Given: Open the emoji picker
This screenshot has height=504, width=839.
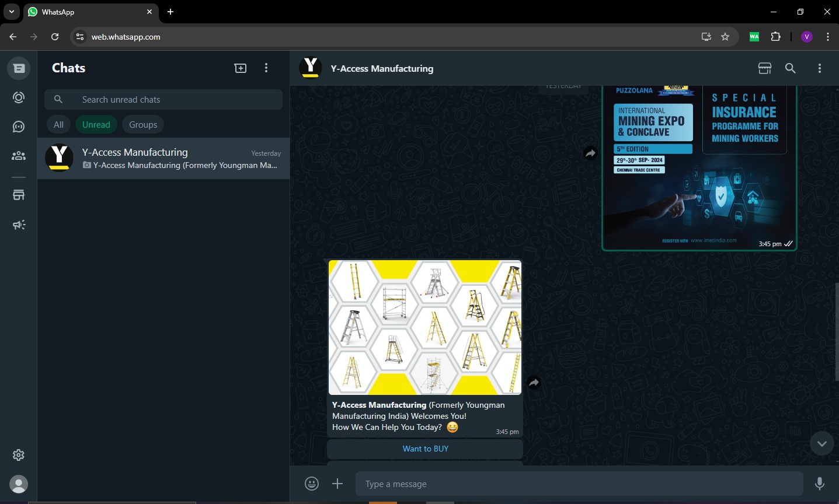Looking at the screenshot, I should 312,484.
